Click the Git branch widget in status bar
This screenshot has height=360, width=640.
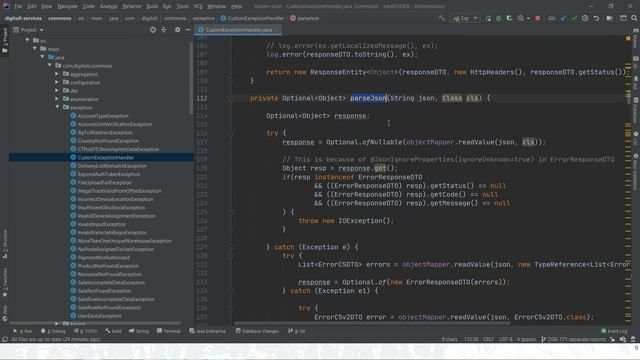point(574,339)
